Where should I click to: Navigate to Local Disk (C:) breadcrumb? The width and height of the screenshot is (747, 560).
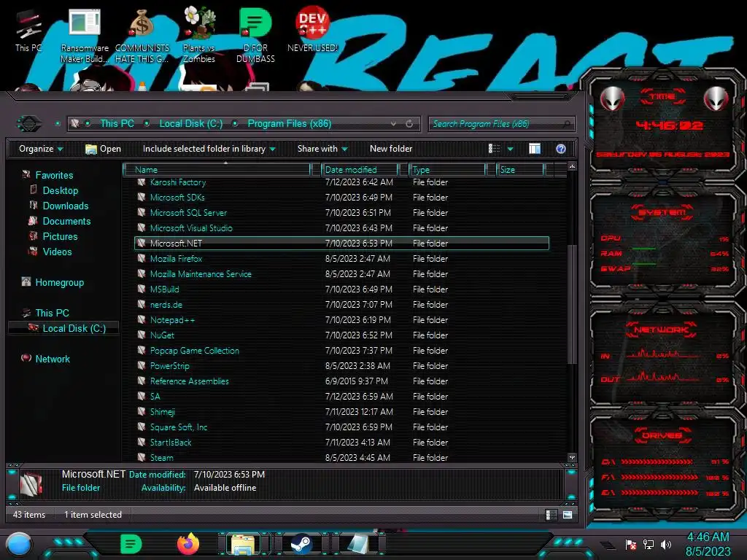coord(191,124)
